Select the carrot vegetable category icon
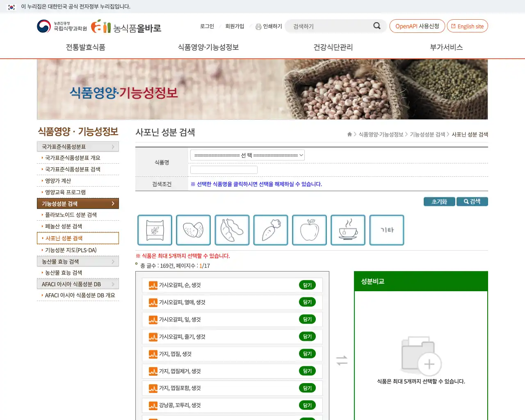 pyautogui.click(x=271, y=230)
